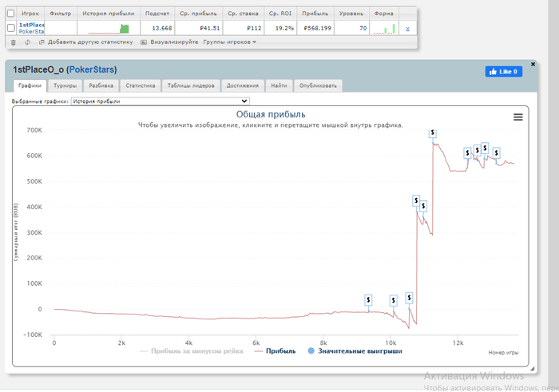Open the Выбранные графики dropdown

160,101
